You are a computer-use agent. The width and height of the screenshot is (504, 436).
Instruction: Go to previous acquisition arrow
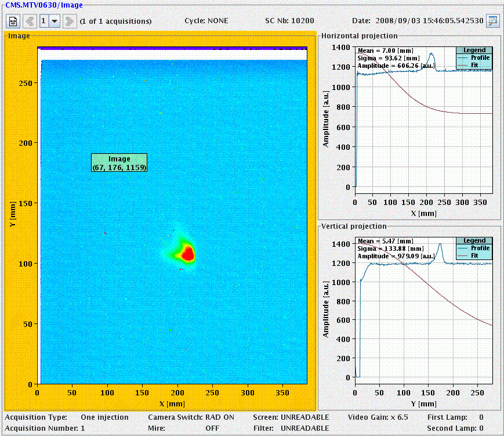(x=30, y=21)
